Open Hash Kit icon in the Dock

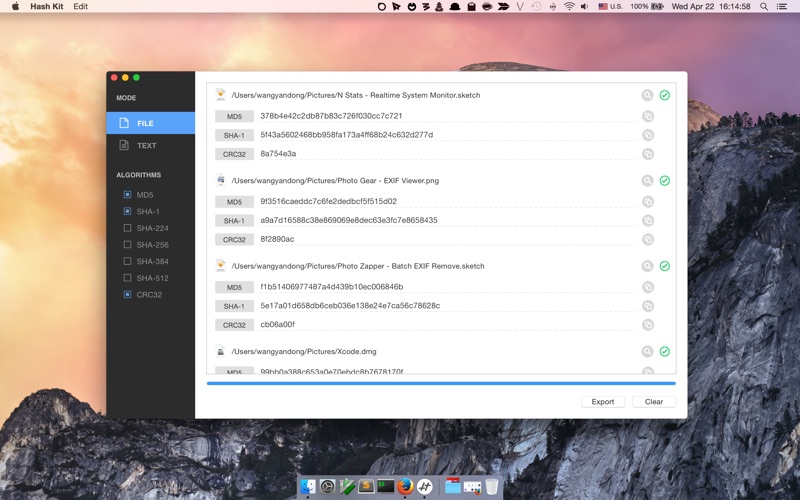(424, 486)
